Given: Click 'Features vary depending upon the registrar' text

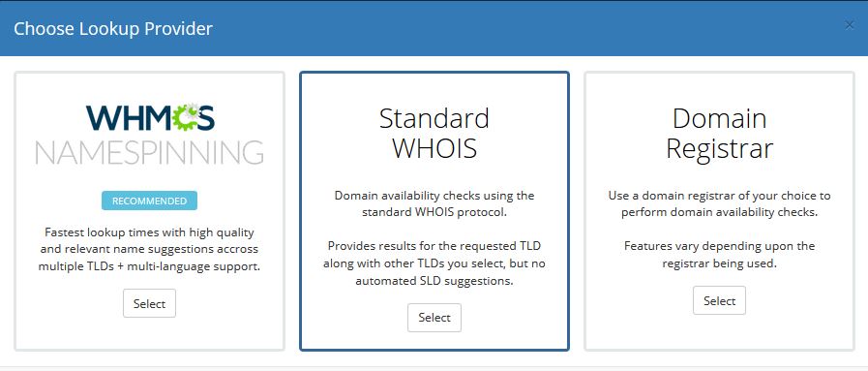Looking at the screenshot, I should click(719, 254).
